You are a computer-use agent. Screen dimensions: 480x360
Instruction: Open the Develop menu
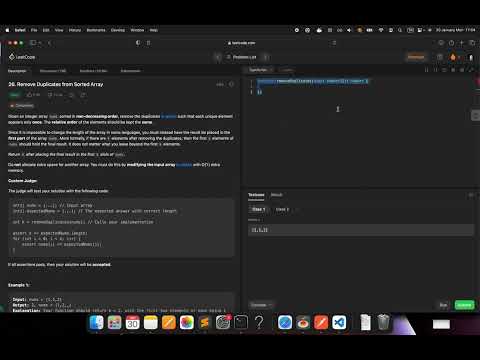point(118,30)
